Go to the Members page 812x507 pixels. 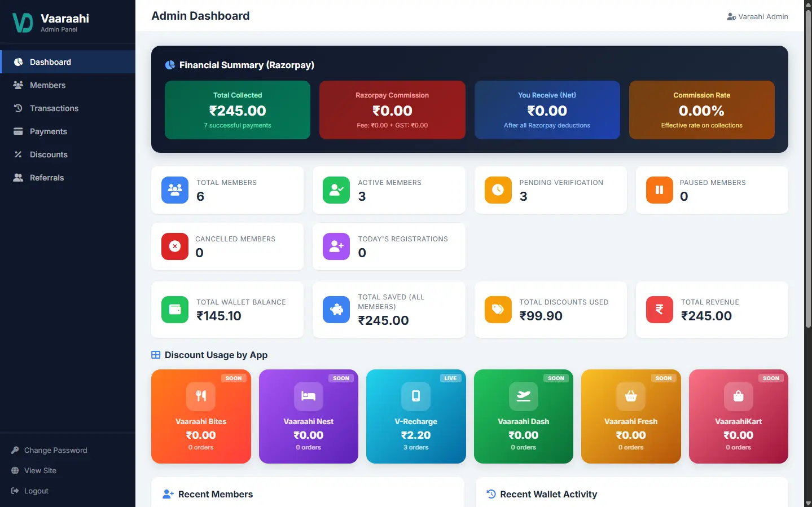point(68,85)
